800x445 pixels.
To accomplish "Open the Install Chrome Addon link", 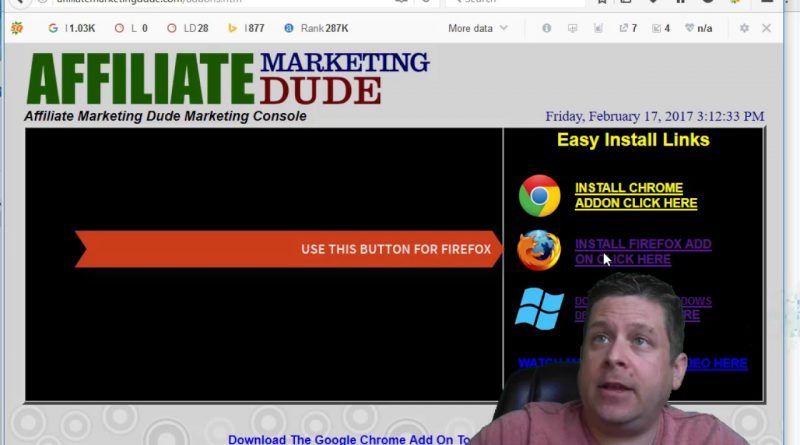I will [x=636, y=195].
